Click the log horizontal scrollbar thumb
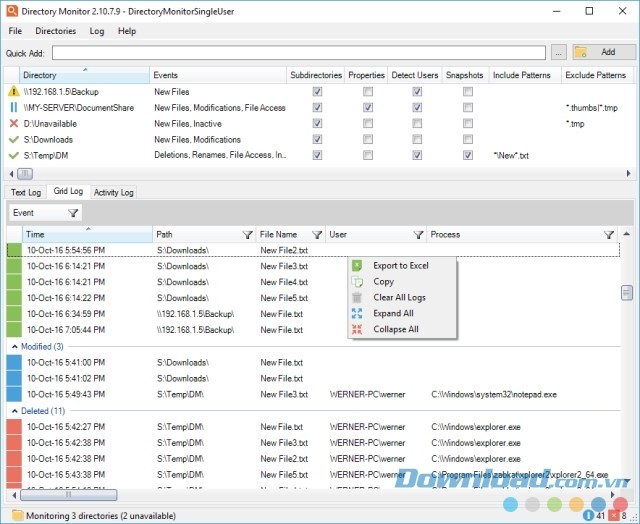 point(69,495)
